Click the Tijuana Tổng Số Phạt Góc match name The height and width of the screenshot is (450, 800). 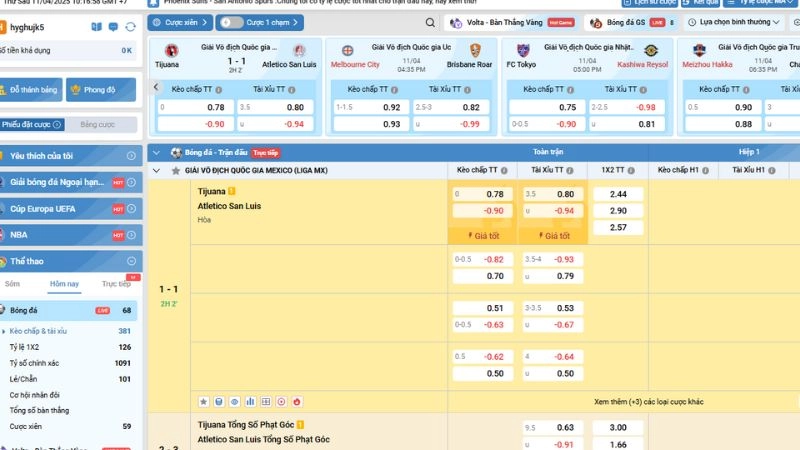click(245, 424)
